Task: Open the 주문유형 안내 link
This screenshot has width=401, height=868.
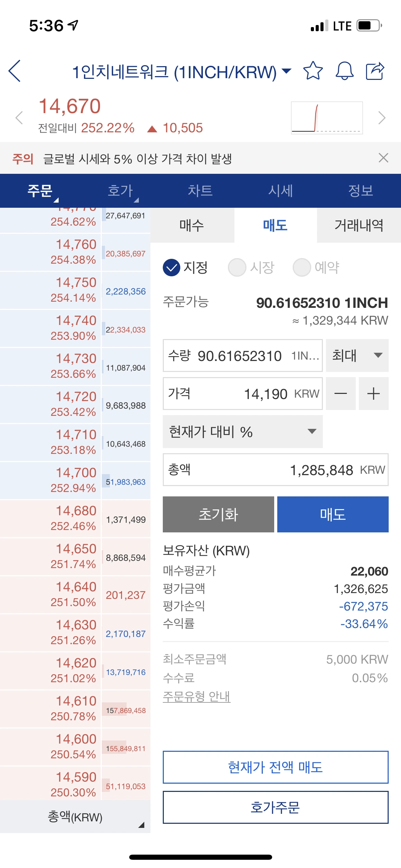Action: (x=196, y=696)
